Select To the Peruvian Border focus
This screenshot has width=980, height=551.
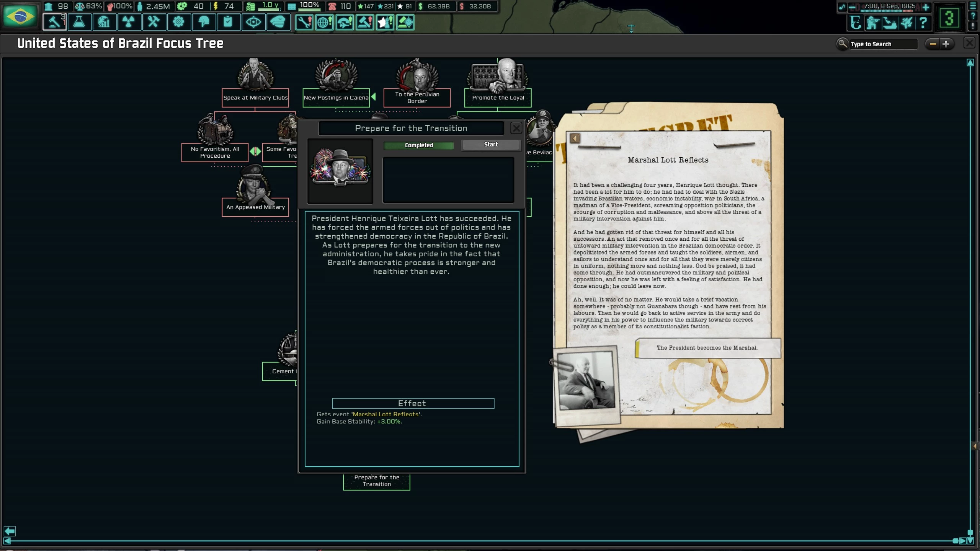pyautogui.click(x=417, y=98)
